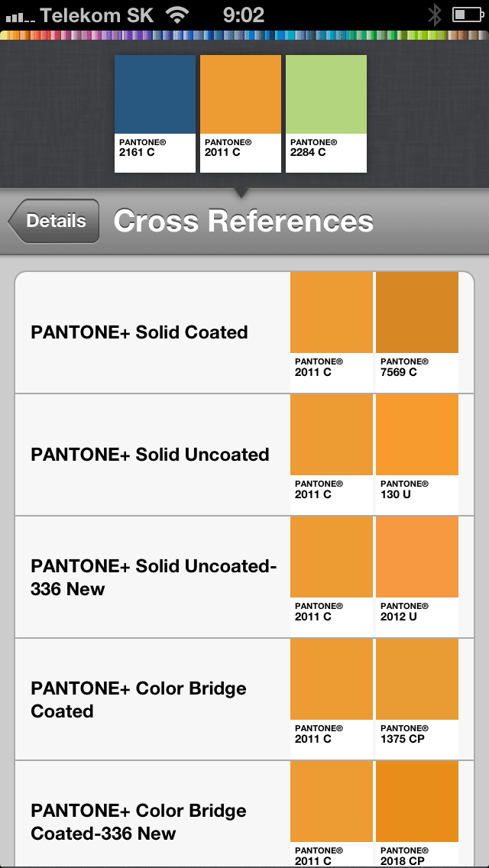Open the PANTONE+ Solid Uncoated row
Viewport: 489px width, 868px height.
(150, 455)
